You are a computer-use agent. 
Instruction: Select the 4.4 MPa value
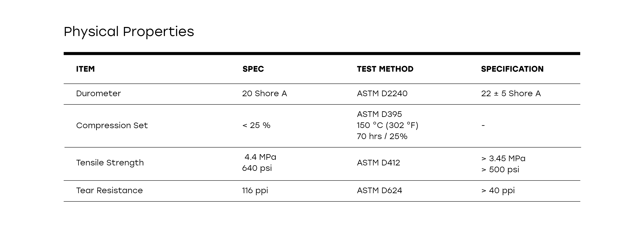click(x=260, y=157)
